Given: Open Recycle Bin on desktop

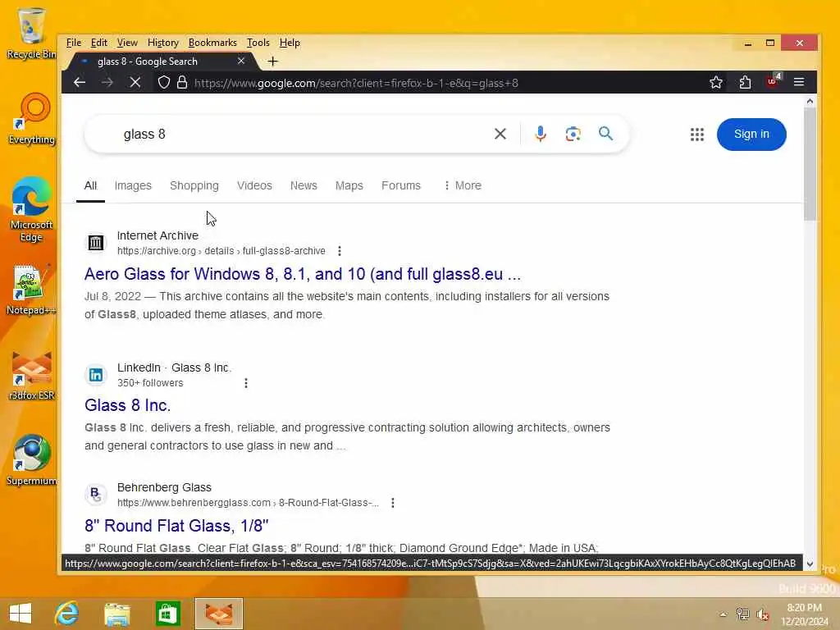Looking at the screenshot, I should [31, 33].
